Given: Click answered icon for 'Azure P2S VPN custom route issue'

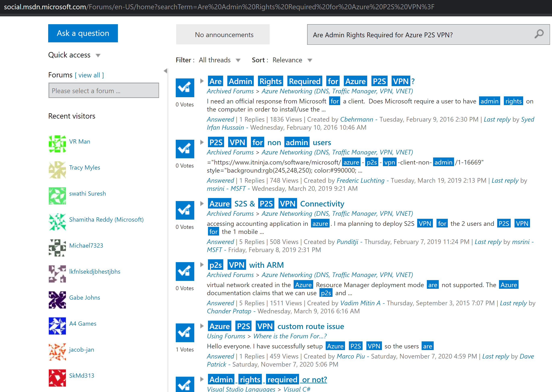Looking at the screenshot, I should pos(185,332).
